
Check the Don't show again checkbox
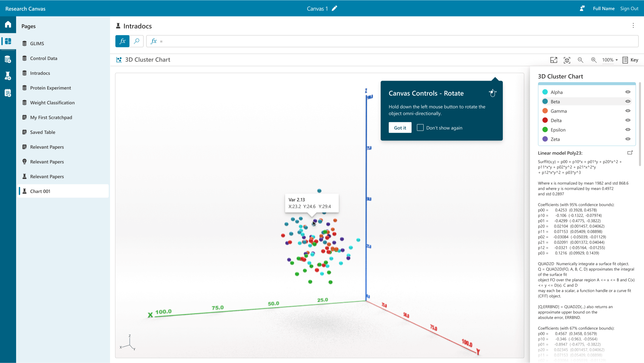[420, 128]
